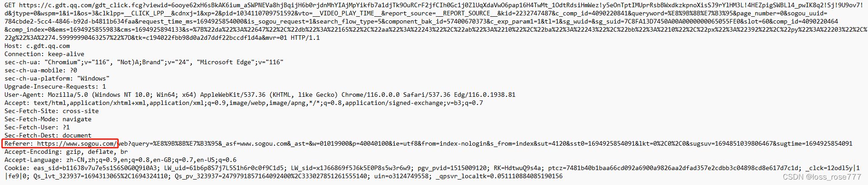
Task: Select the sec-ch-ua-mobile header line
Action: pyautogui.click(x=41, y=70)
